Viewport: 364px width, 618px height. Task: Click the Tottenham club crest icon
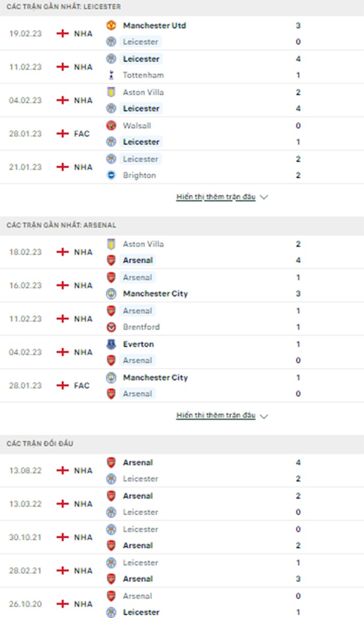click(x=111, y=75)
